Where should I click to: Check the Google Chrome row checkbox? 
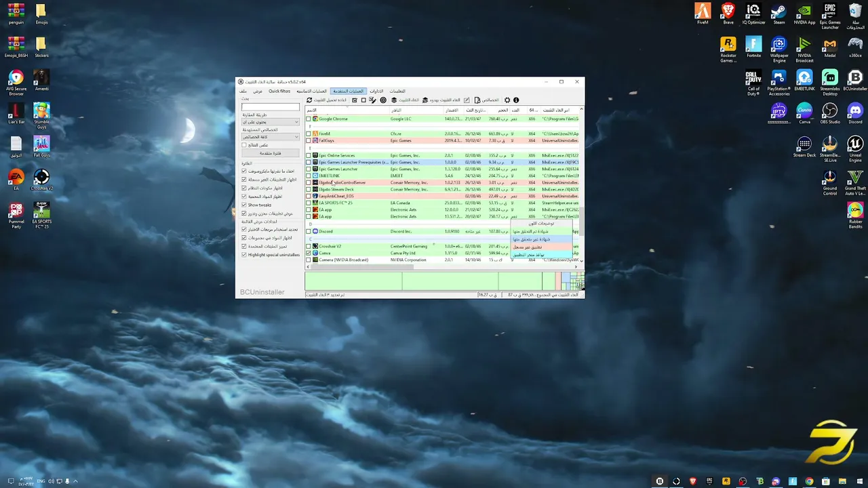309,119
